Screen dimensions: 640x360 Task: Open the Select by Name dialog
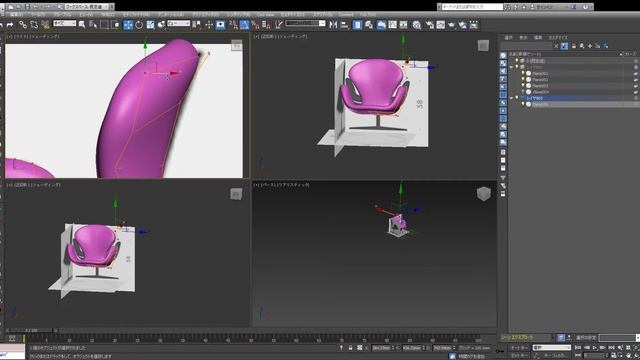[93, 25]
